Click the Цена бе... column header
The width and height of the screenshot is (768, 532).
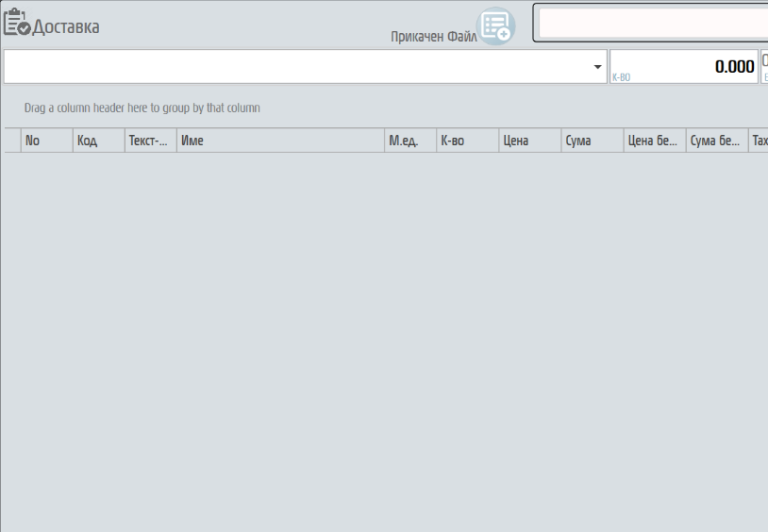coord(654,141)
